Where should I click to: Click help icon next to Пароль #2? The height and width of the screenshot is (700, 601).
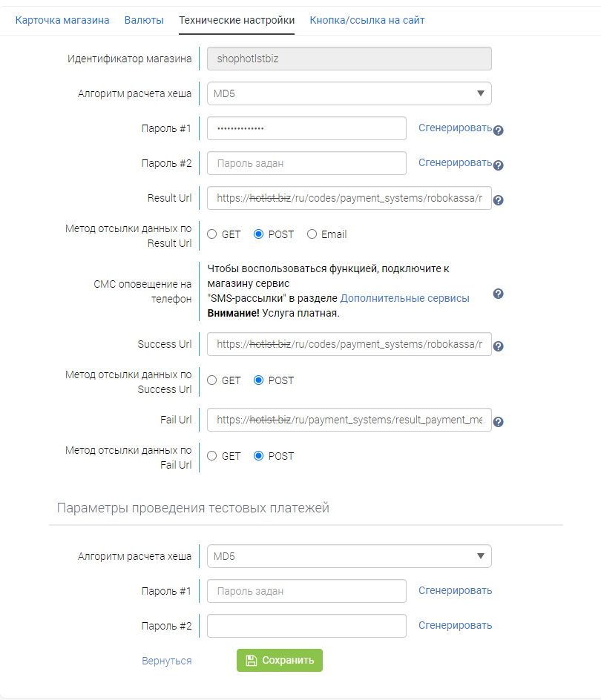click(x=499, y=165)
